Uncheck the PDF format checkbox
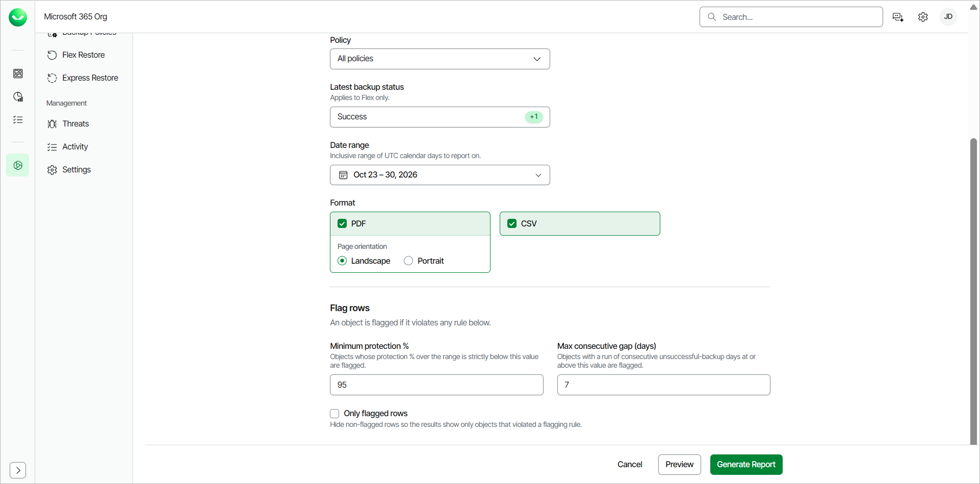This screenshot has width=980, height=484. coord(342,223)
